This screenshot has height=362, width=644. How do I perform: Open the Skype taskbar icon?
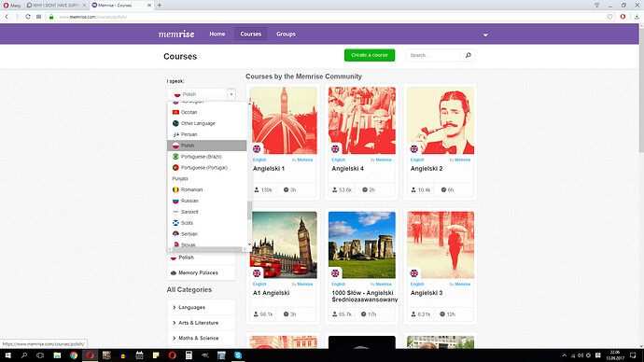click(238, 355)
